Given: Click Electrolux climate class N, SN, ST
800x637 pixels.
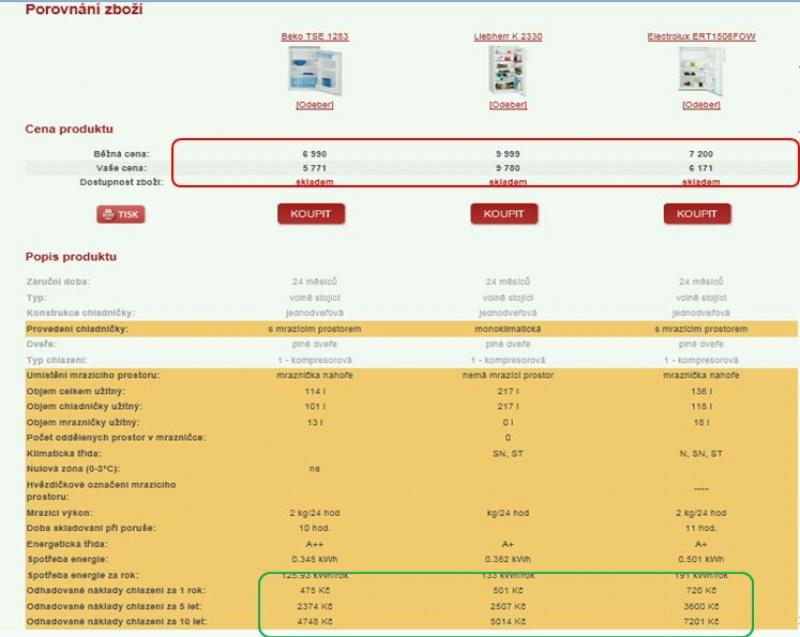Looking at the screenshot, I should [x=701, y=453].
